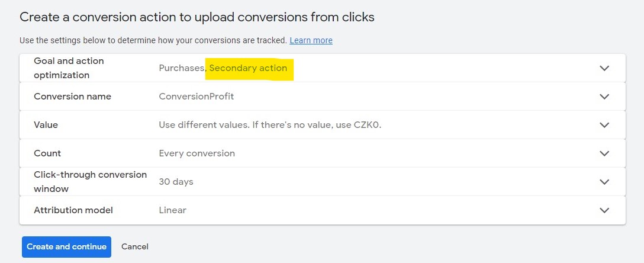Click the ConversionProfit name value
The width and height of the screenshot is (644, 263).
point(197,97)
